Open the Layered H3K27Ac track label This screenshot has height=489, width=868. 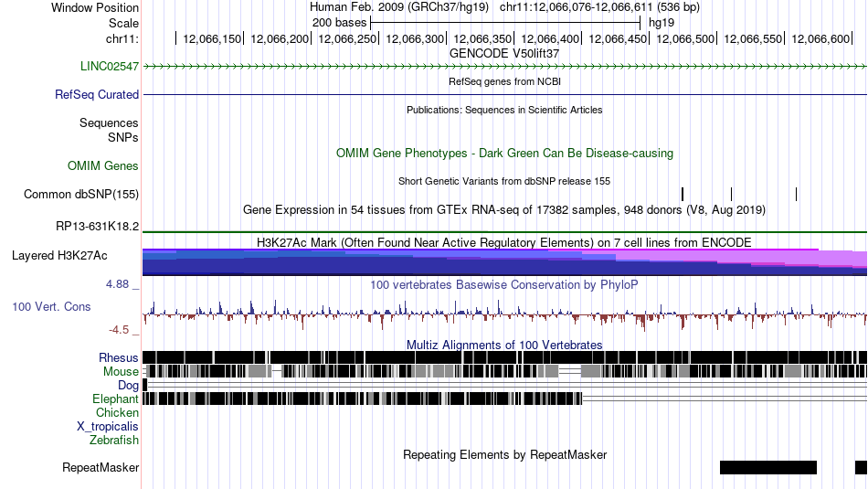[59, 256]
